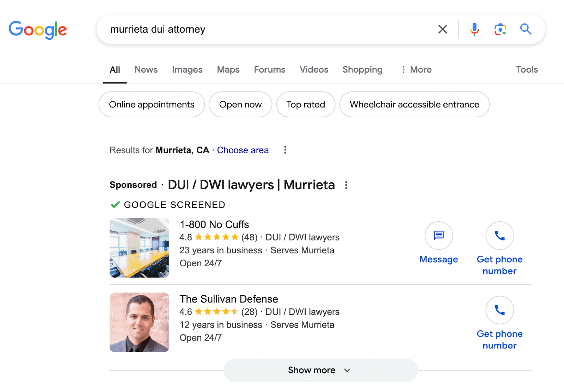
Task: Click Get phone number text for 1-800 No Cuffs
Action: (x=499, y=265)
